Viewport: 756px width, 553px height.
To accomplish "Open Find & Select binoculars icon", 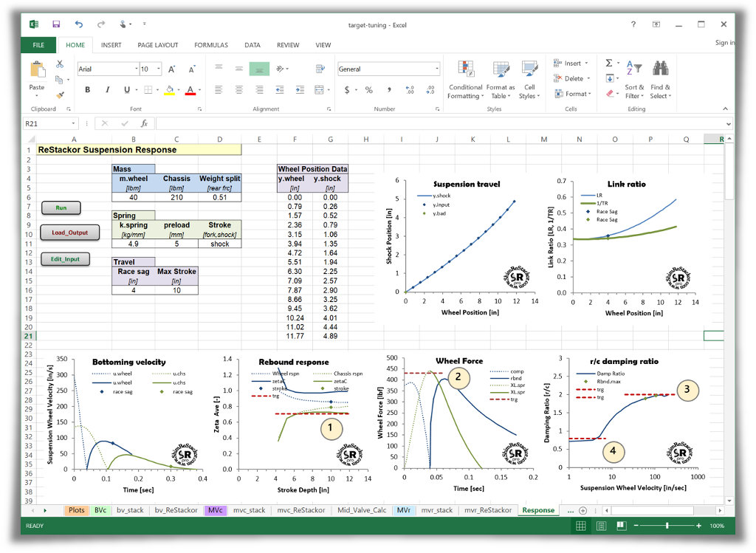I will click(x=660, y=69).
